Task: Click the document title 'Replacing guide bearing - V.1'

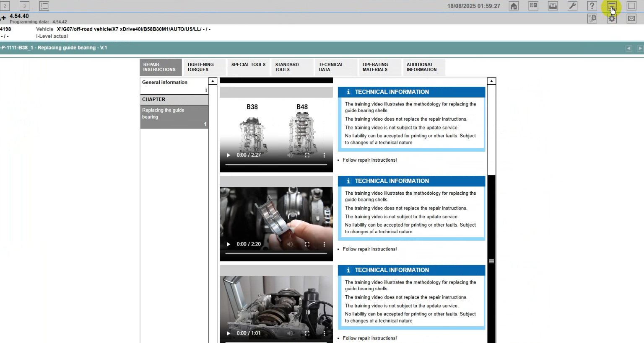Action: point(72,48)
